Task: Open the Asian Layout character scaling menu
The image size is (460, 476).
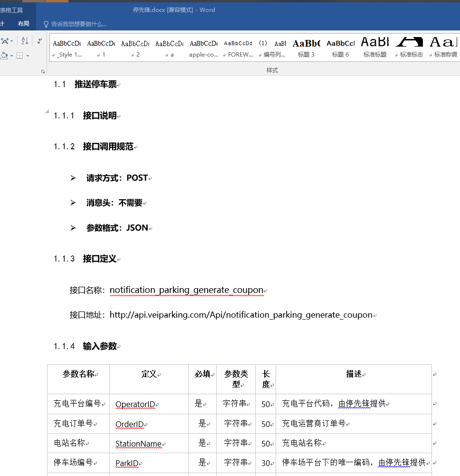Action: coord(7,41)
